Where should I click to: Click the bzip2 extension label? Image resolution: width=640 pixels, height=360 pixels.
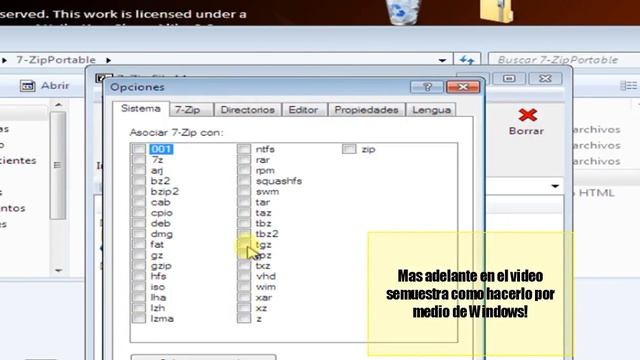pos(164,191)
